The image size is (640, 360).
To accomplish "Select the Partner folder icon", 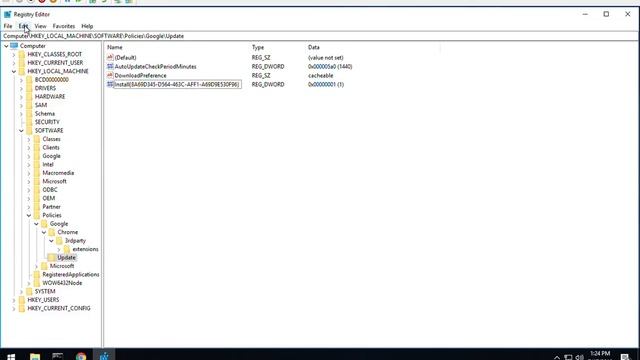I will 37,207.
